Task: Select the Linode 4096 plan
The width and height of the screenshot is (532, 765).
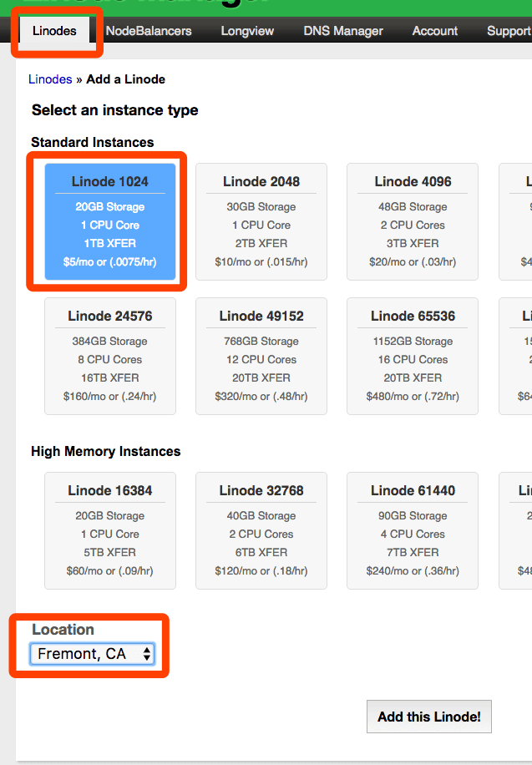Action: coord(412,221)
